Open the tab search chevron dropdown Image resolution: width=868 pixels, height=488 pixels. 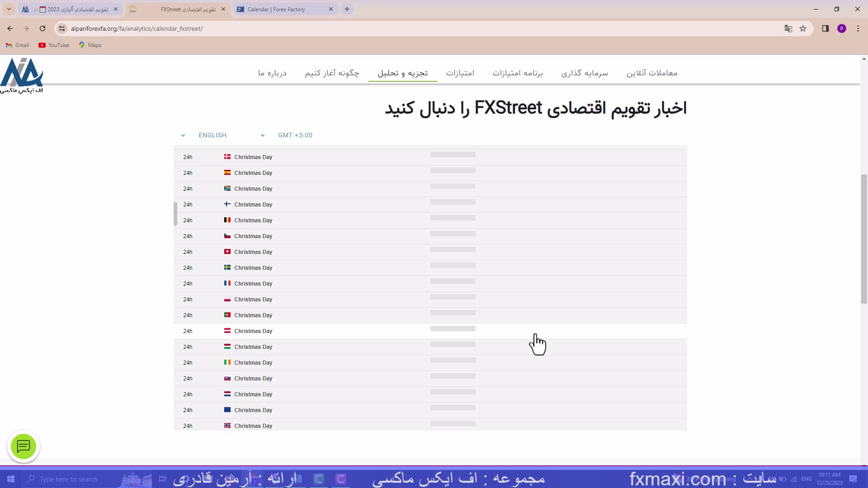(x=9, y=9)
